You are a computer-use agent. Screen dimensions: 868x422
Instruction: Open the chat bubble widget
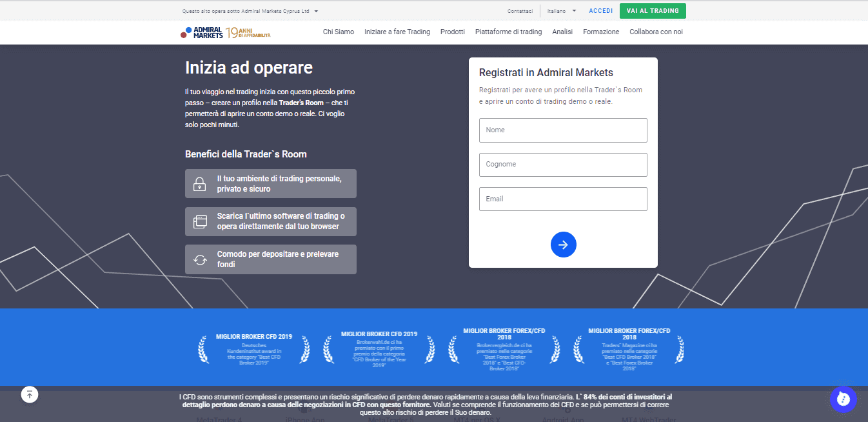(x=843, y=399)
